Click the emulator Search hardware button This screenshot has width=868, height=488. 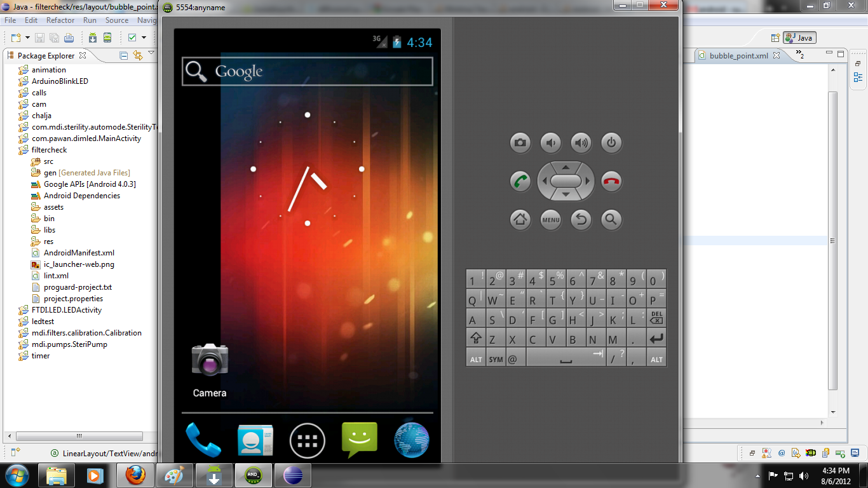click(x=611, y=220)
